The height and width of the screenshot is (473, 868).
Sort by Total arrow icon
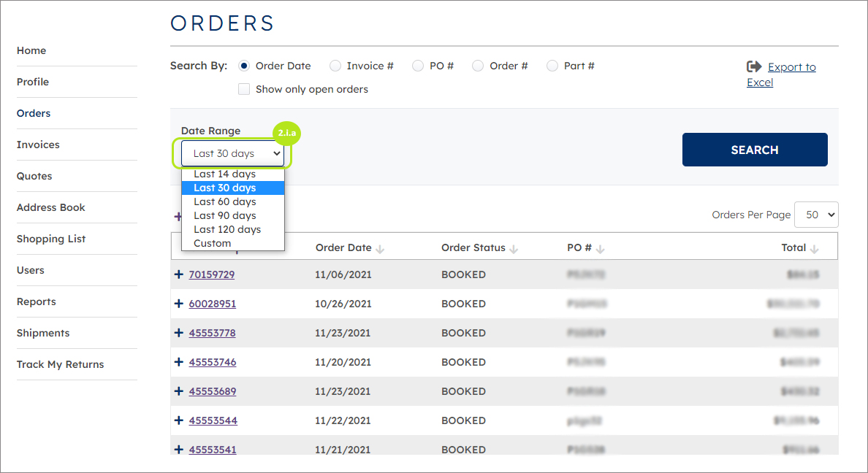[815, 250]
